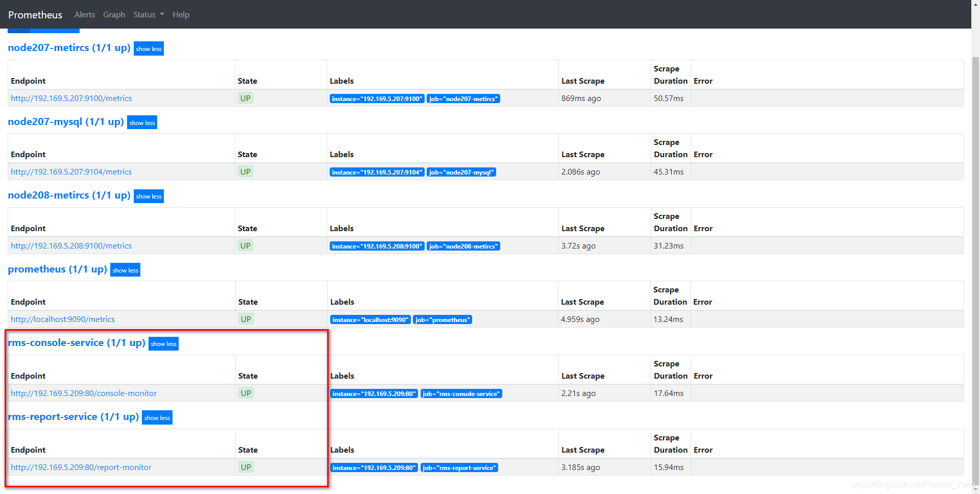Click UP state badge for 192.169.5.208:9100

point(246,245)
